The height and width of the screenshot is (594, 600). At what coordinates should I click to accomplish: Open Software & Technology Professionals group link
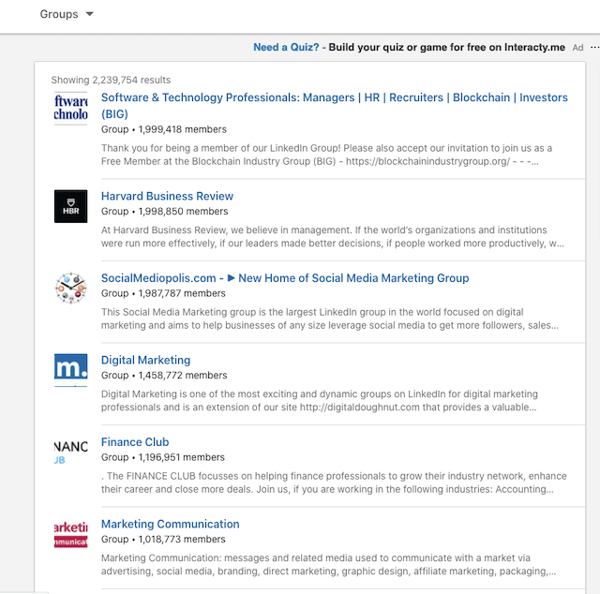tap(334, 105)
